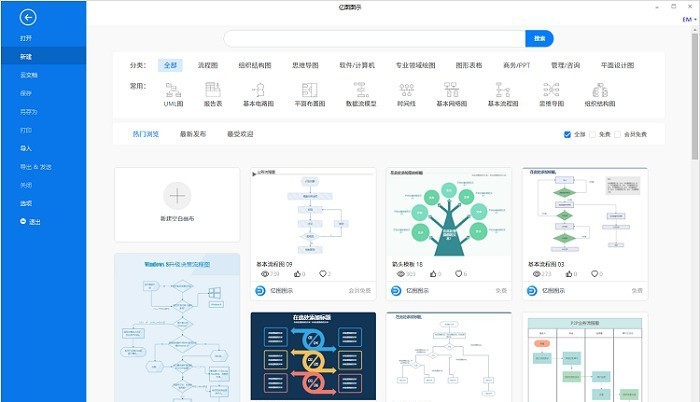
Task: Go back using the circled arrow icon
Action: click(x=28, y=17)
